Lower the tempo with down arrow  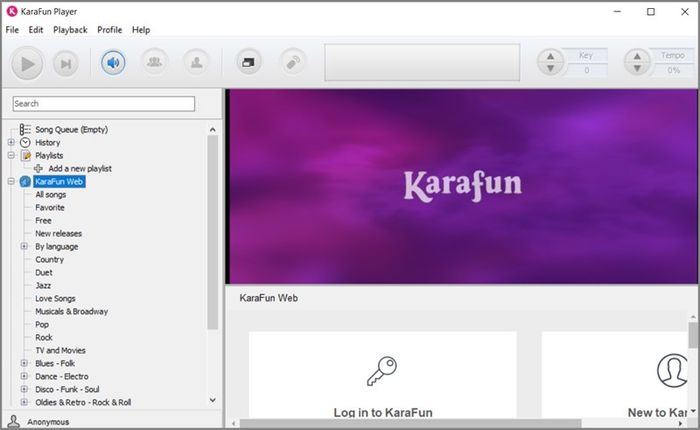click(637, 68)
